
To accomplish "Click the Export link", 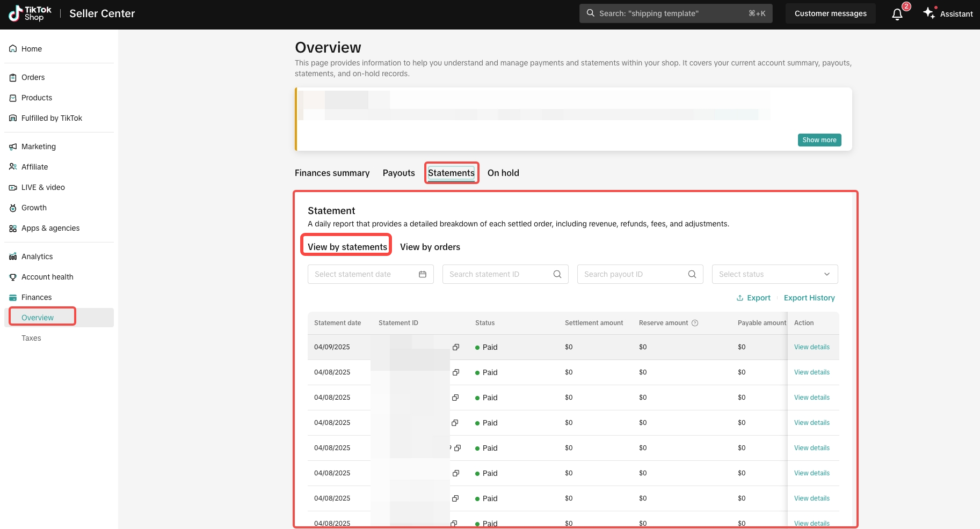I will tap(753, 298).
